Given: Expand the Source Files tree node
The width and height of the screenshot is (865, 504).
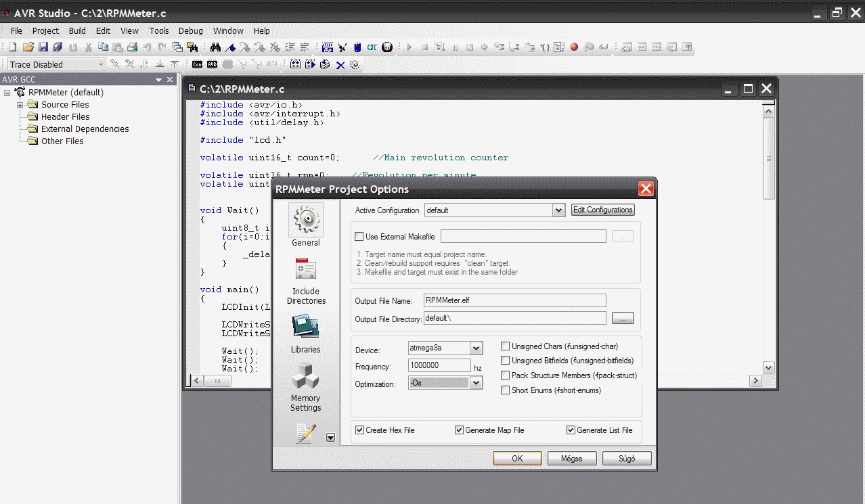Looking at the screenshot, I should pos(20,105).
